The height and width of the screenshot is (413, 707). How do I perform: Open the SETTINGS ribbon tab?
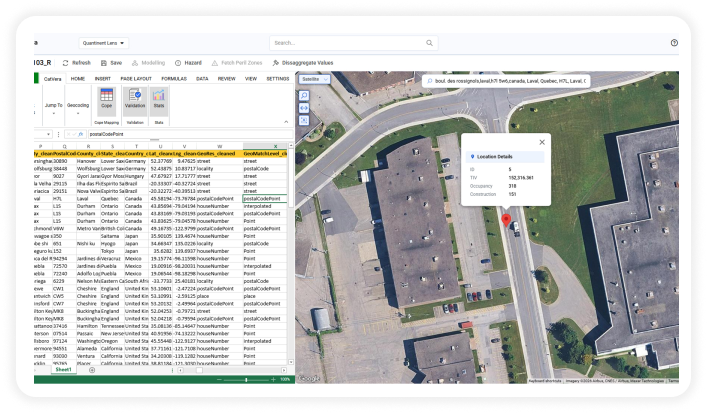point(278,79)
